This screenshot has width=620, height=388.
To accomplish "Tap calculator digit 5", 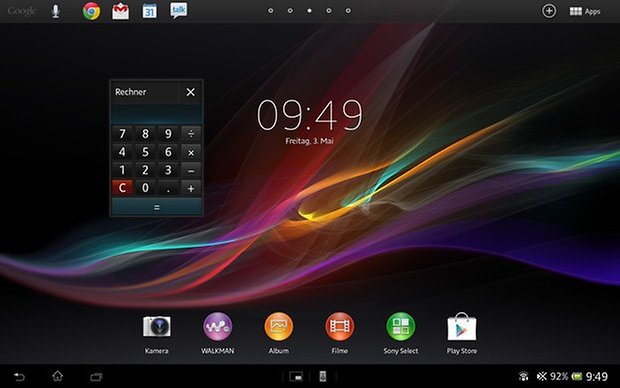I will pos(145,152).
